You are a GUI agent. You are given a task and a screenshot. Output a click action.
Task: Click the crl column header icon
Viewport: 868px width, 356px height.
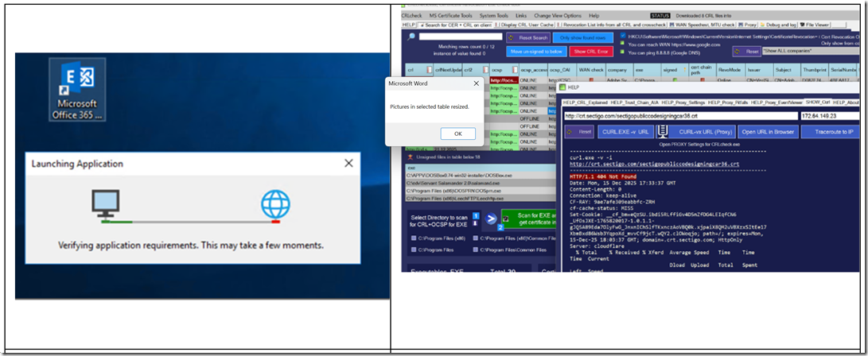tap(429, 71)
